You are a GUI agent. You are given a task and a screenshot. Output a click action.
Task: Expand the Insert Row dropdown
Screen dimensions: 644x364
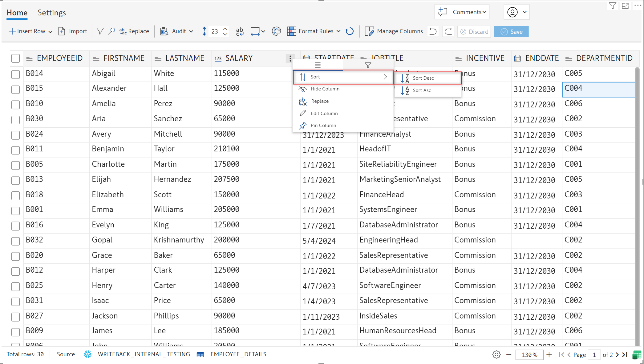pos(50,32)
